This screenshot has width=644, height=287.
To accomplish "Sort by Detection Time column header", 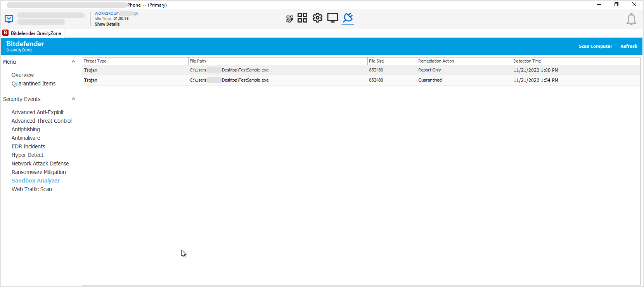I will coord(576,61).
